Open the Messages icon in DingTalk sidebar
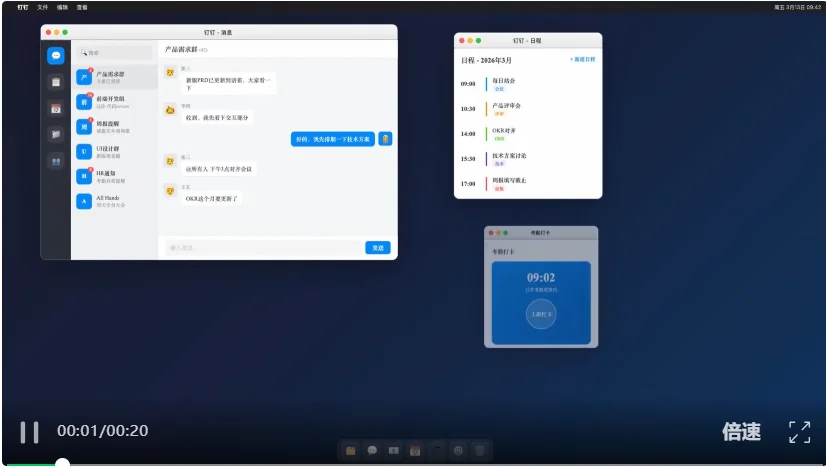Image resolution: width=826 pixels, height=468 pixels. pyautogui.click(x=56, y=56)
